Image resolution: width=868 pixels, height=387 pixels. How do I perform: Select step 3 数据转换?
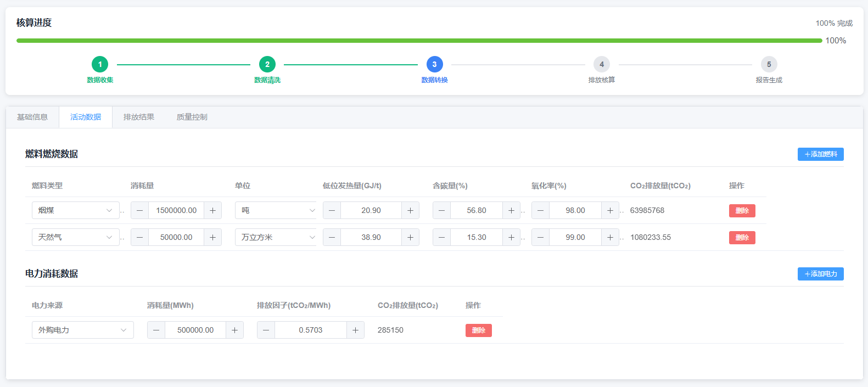pyautogui.click(x=434, y=71)
